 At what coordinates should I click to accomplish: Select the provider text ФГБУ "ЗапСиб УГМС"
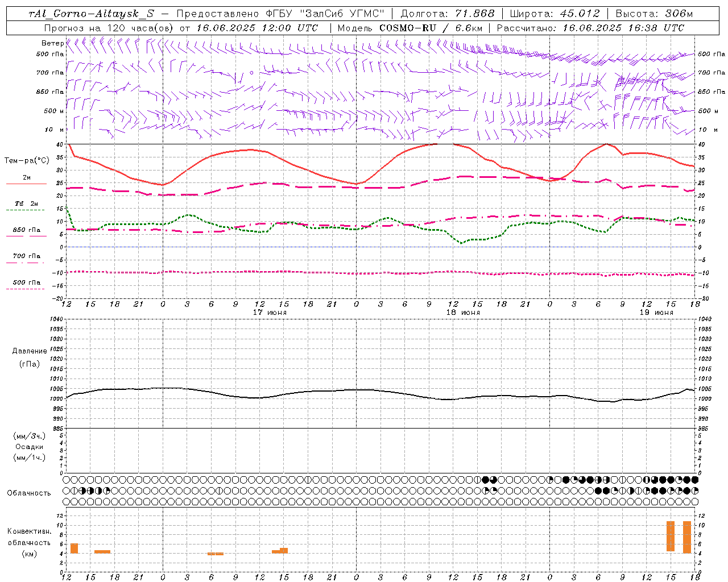pos(325,14)
